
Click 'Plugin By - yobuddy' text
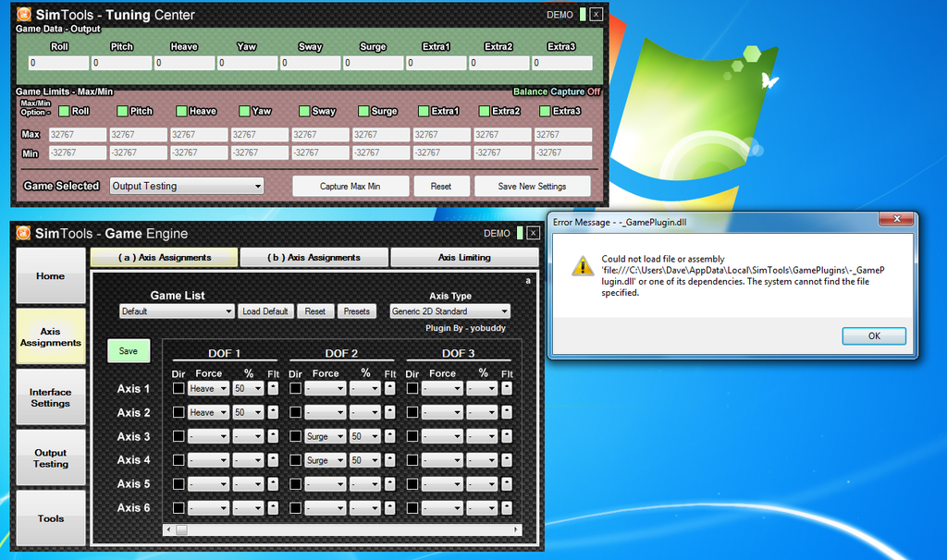[x=466, y=328]
